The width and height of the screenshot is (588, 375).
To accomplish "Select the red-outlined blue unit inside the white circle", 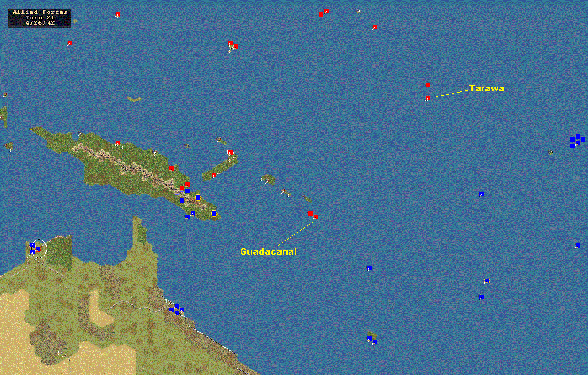I will pyautogui.click(x=38, y=249).
